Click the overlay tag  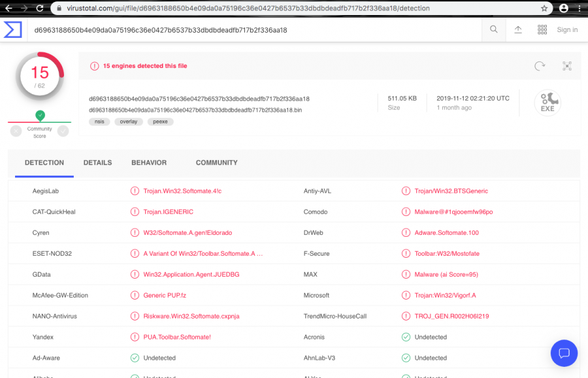tap(129, 122)
